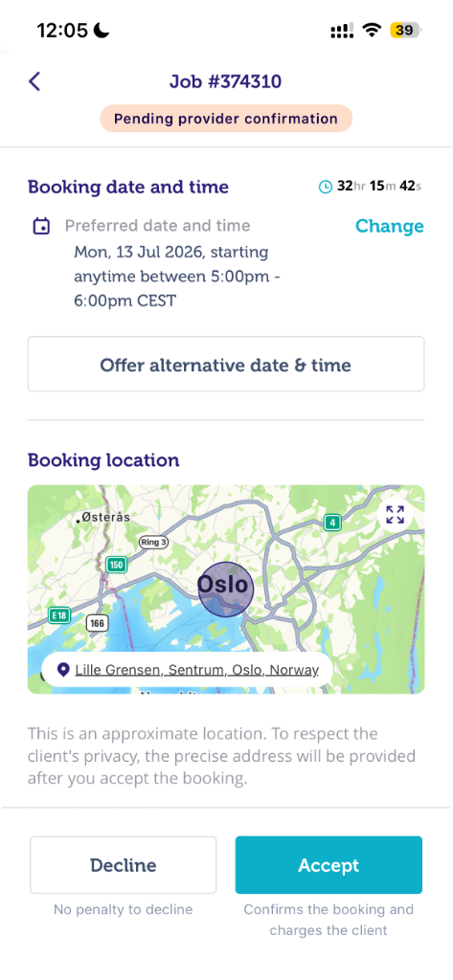Tap the location pin icon on map
The width and height of the screenshot is (453, 980).
[x=62, y=670]
